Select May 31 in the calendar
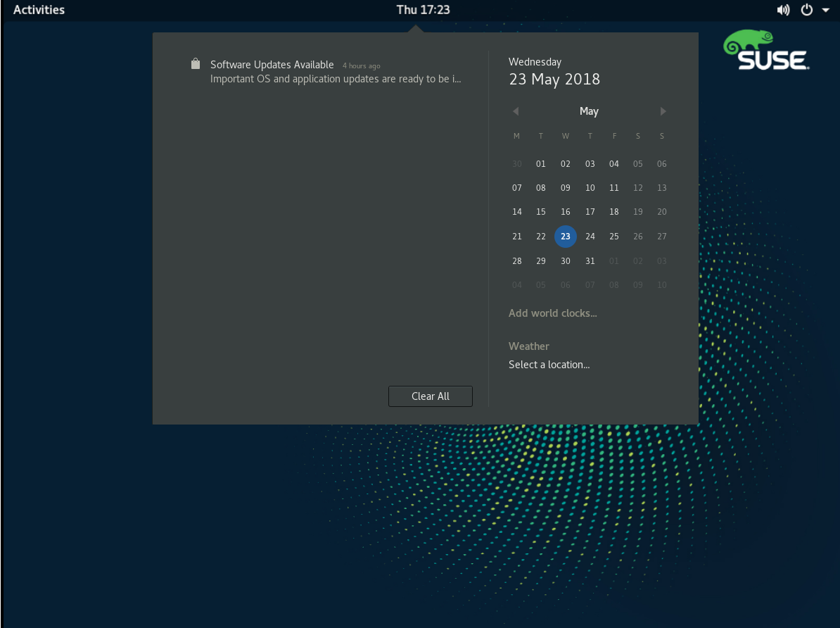This screenshot has height=628, width=840. click(590, 261)
